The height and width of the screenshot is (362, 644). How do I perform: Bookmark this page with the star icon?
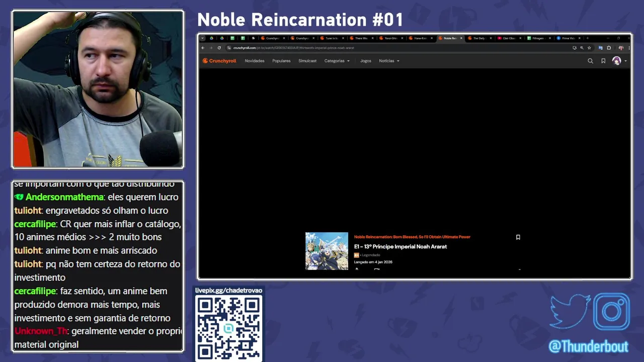(589, 48)
